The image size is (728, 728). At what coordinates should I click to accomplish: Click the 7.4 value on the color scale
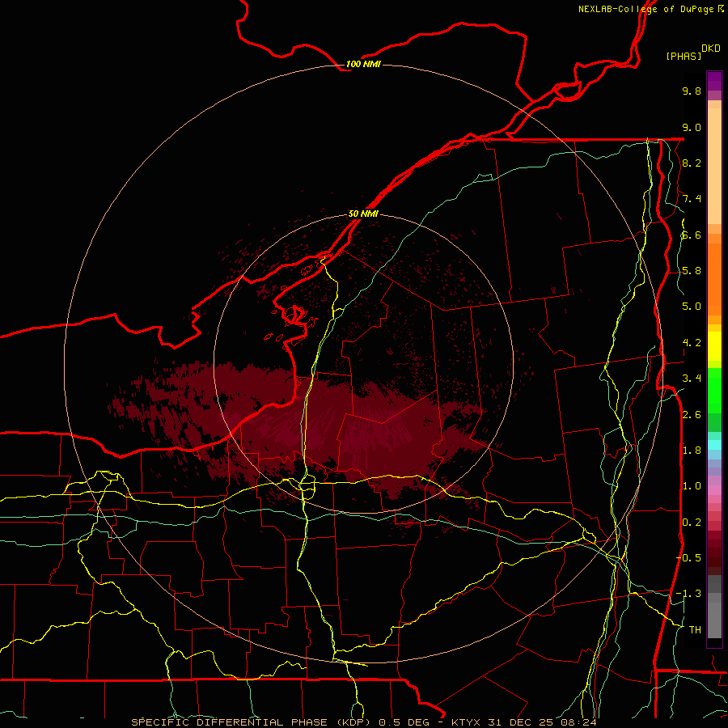pos(692,199)
